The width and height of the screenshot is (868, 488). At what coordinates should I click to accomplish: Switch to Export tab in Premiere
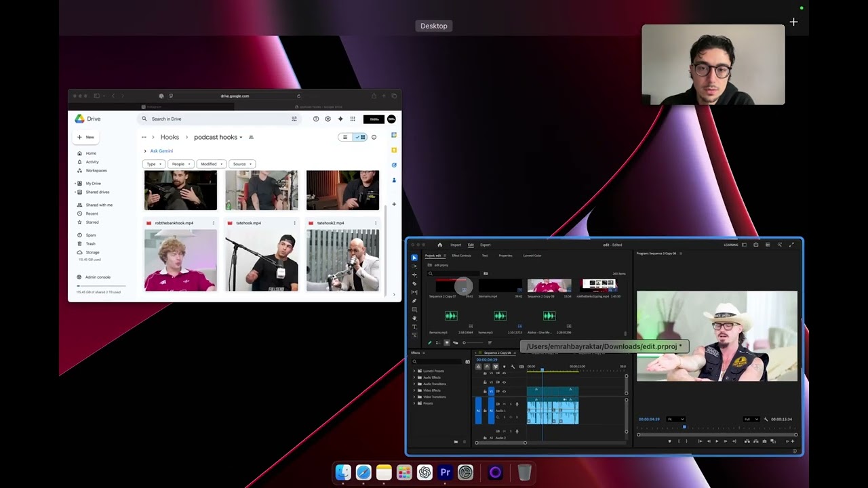(486, 245)
